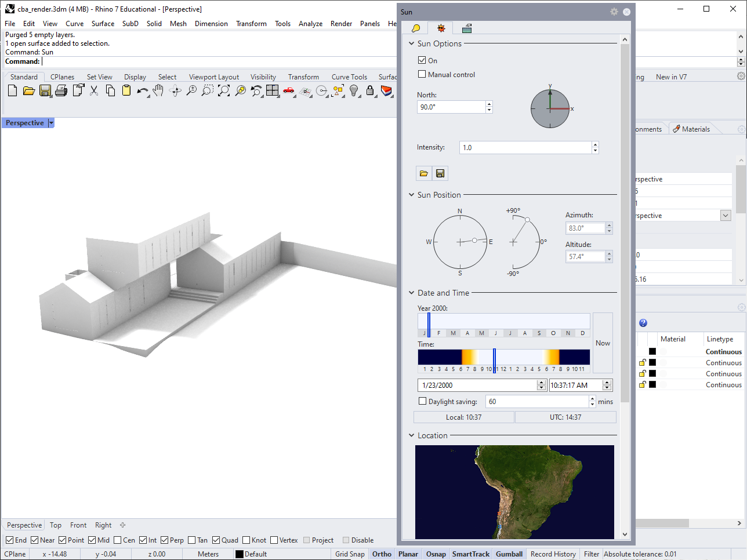Click the red car shade icon

tap(288, 90)
